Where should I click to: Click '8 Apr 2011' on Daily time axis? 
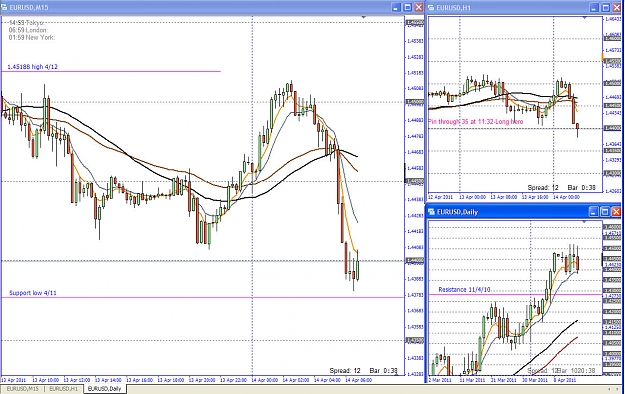(x=566, y=380)
